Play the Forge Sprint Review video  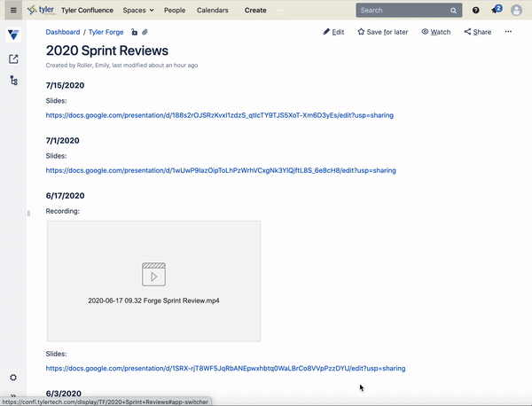(153, 275)
